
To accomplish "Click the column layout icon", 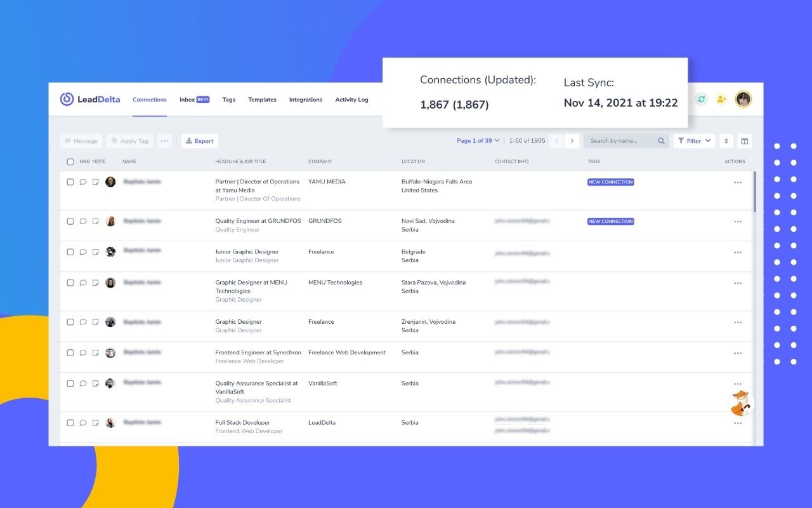I will coord(745,141).
